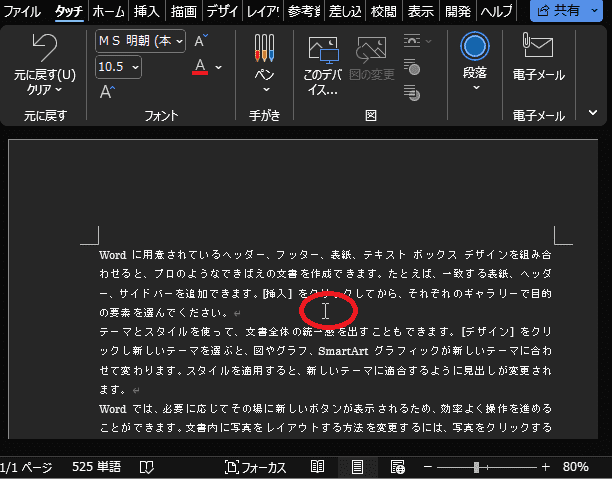612x479 pixels.
Task: Open the font color dropdown arrow
Action: (x=219, y=67)
